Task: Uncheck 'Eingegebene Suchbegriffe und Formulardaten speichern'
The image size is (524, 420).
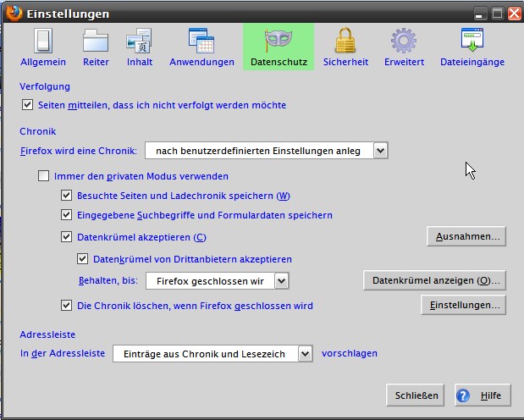Action: pos(66,215)
